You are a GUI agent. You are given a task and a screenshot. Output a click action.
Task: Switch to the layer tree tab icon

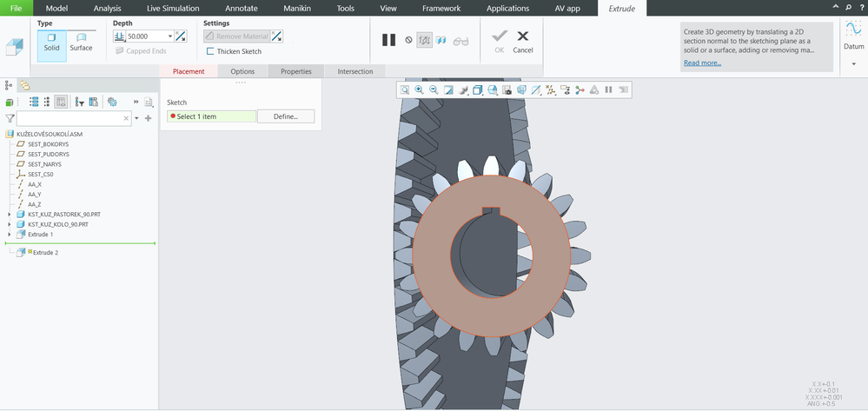pos(24,85)
